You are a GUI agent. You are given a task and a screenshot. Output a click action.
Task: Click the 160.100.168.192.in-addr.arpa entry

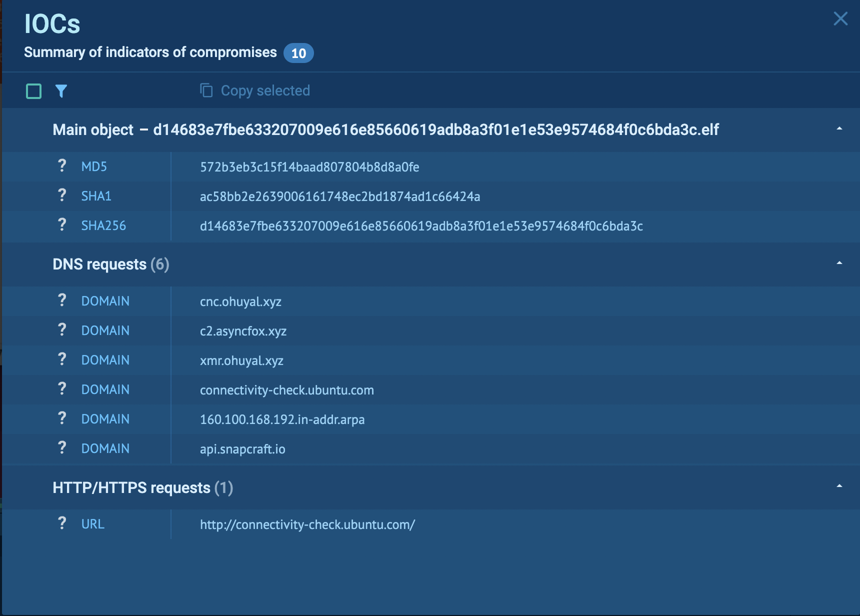[x=282, y=419]
